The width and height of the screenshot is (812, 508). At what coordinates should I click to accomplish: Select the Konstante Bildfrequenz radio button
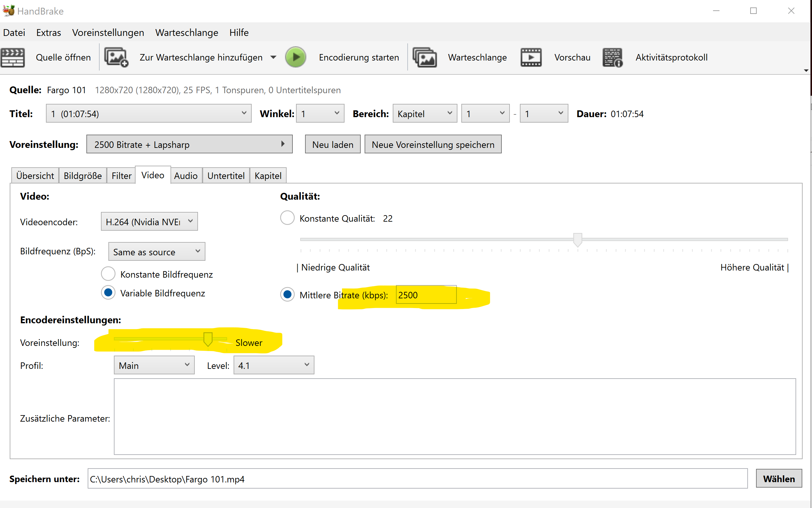(x=108, y=274)
